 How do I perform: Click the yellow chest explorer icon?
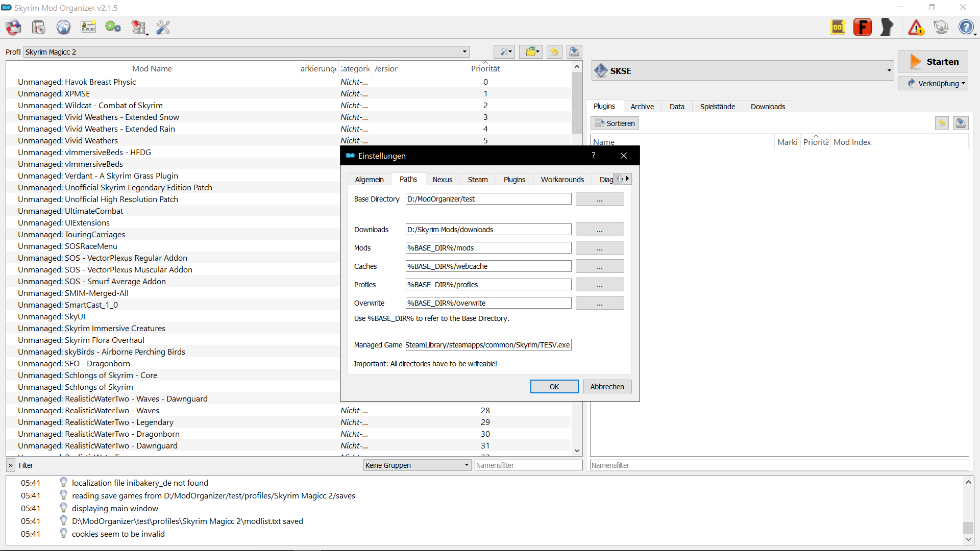pos(838,27)
